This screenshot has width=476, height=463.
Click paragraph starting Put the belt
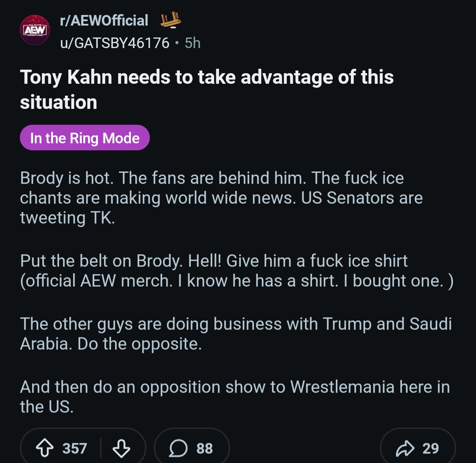tap(237, 271)
